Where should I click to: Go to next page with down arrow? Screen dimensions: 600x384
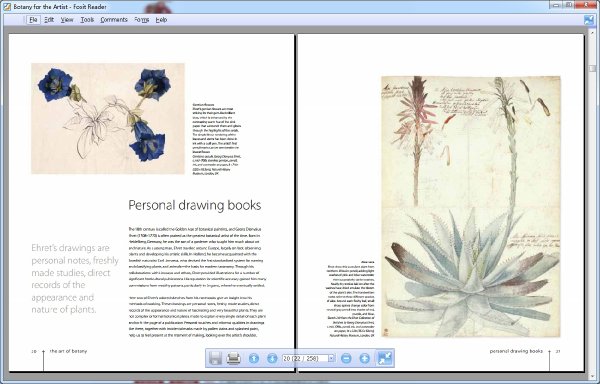coord(272,358)
